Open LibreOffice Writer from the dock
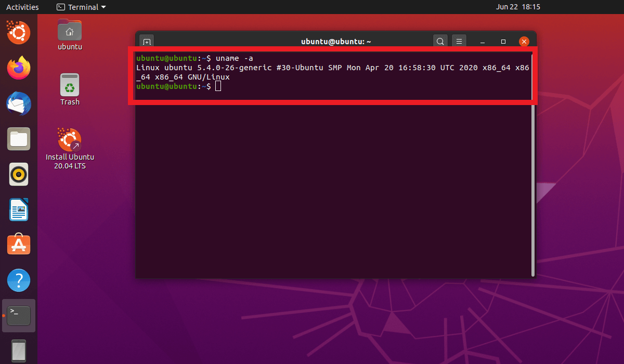The height and width of the screenshot is (364, 624). click(19, 210)
